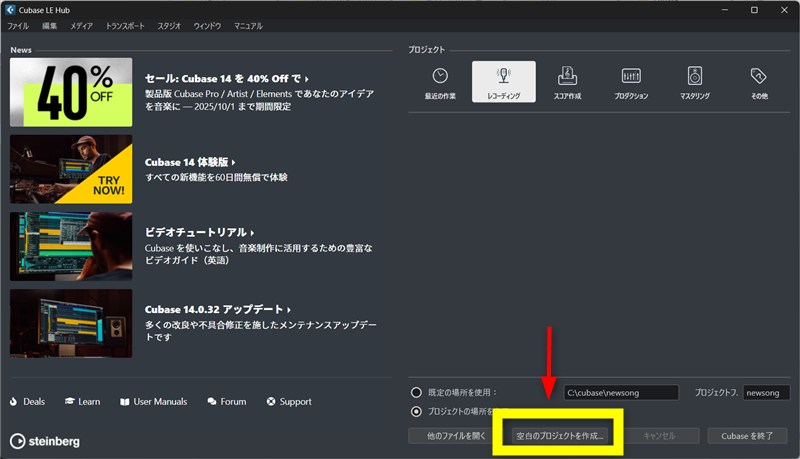This screenshot has height=459, width=800.
Task: Click Cubase を終了 button
Action: coord(747,436)
